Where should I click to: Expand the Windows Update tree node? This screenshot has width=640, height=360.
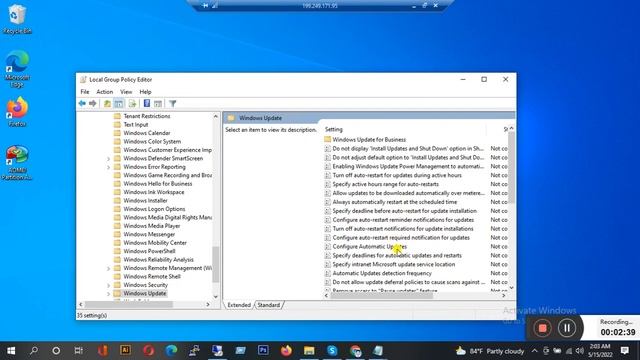click(109, 293)
